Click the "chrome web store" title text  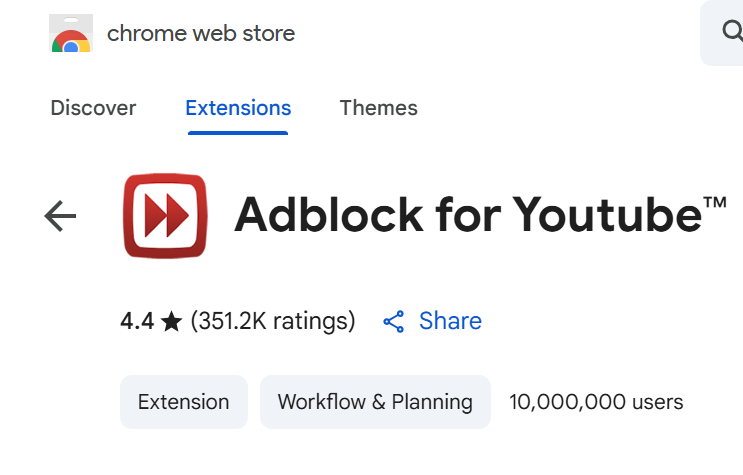(201, 33)
